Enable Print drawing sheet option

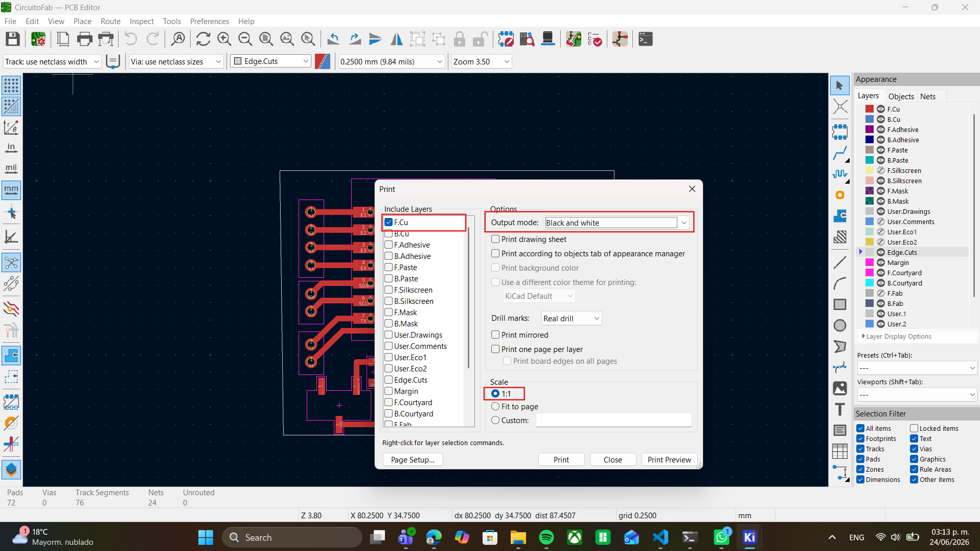point(495,239)
